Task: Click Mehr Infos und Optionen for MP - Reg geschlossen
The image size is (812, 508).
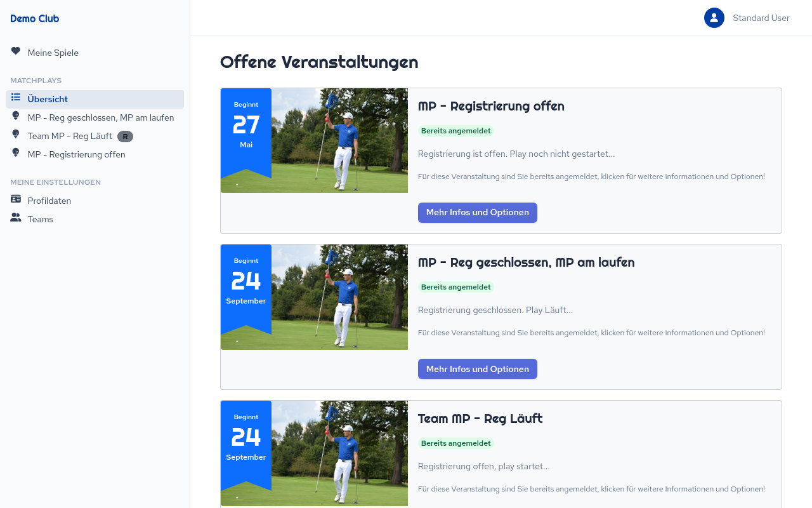Action: click(478, 369)
